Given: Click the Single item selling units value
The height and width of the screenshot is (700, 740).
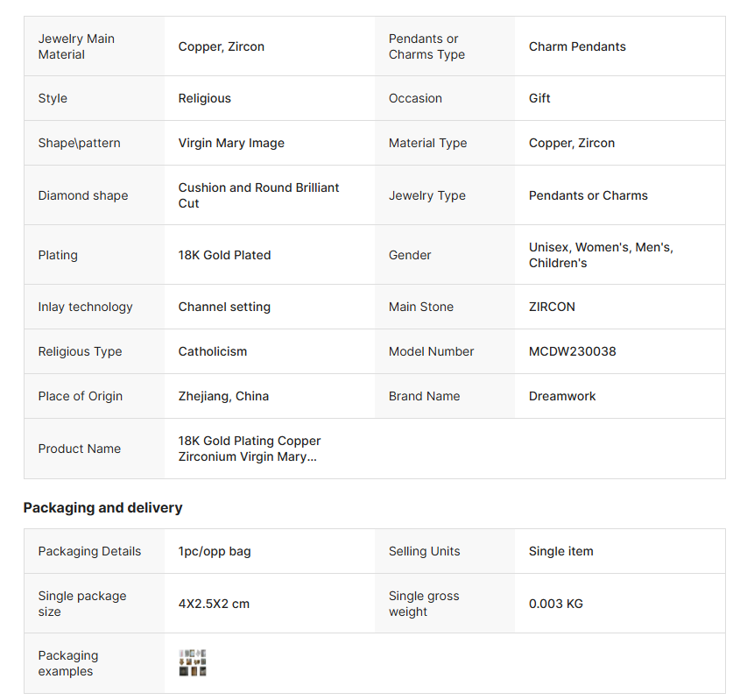Looking at the screenshot, I should pos(560,551).
